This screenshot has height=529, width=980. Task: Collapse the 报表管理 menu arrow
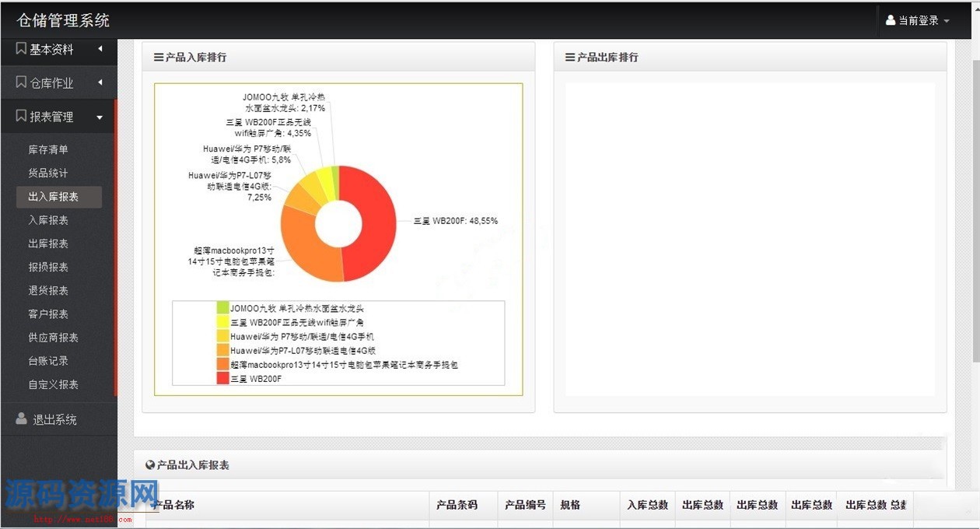click(100, 117)
